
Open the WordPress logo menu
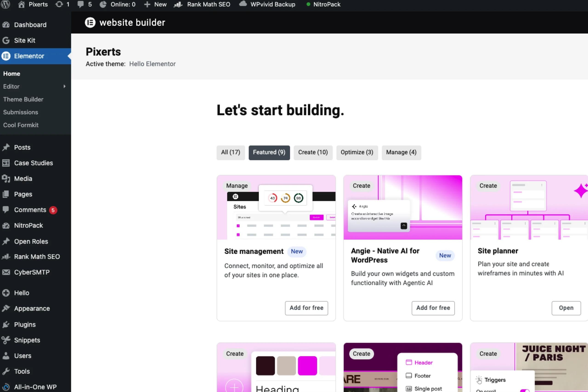coord(6,4)
